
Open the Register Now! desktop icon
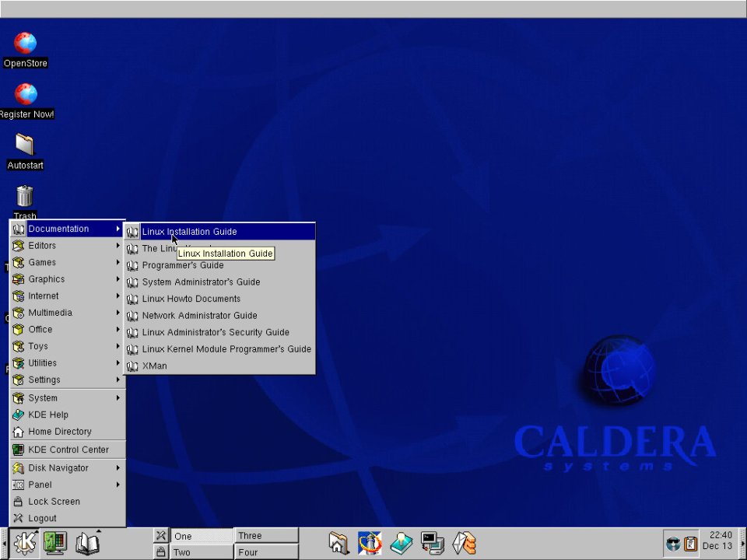coord(26,95)
